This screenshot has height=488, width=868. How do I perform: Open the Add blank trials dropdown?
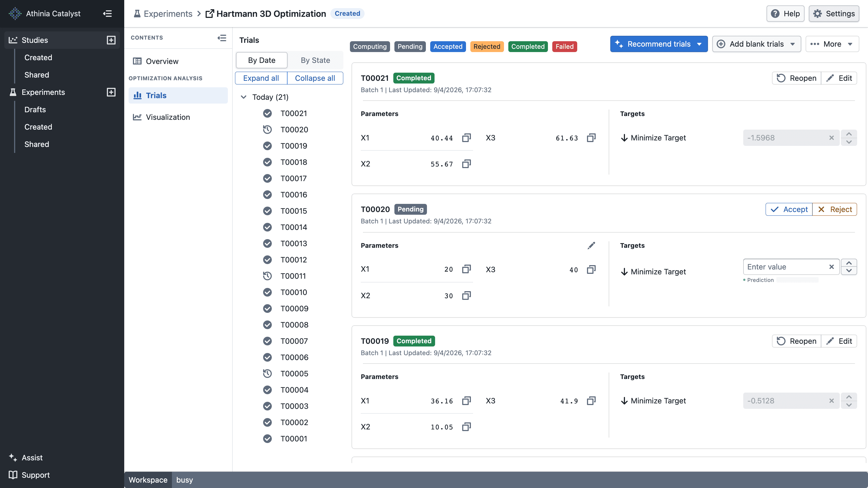(x=757, y=44)
